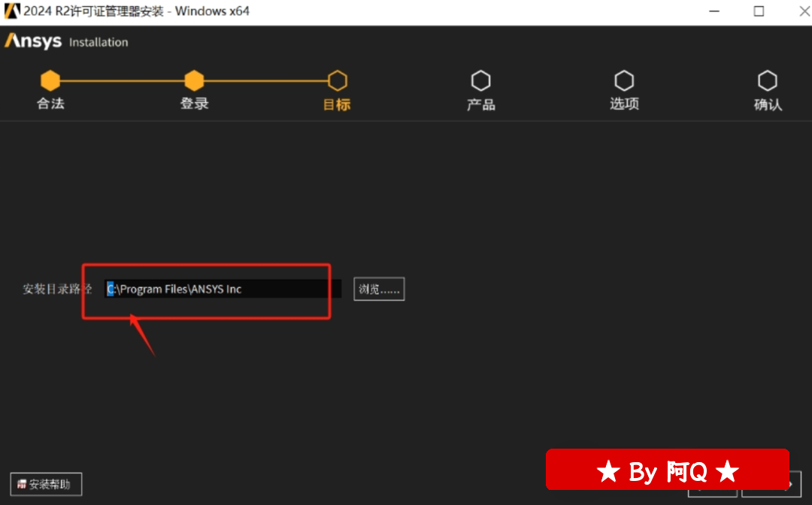The width and height of the screenshot is (812, 505).
Task: Click the 确认 step label
Action: click(x=768, y=104)
